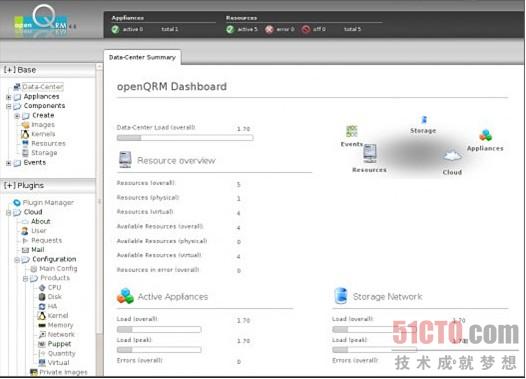Click the Resources off red icon
526x379 pixels.
pyautogui.click(x=306, y=29)
